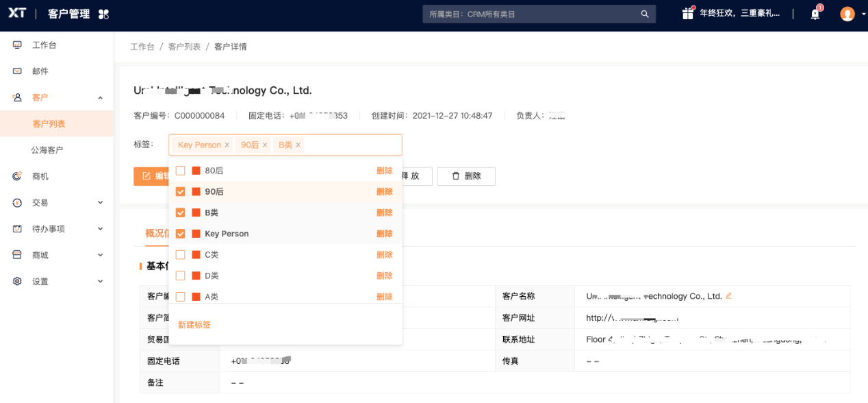Screen dimensions: 868x403
Task: Remove the B类 tag with its x
Action: pos(298,145)
